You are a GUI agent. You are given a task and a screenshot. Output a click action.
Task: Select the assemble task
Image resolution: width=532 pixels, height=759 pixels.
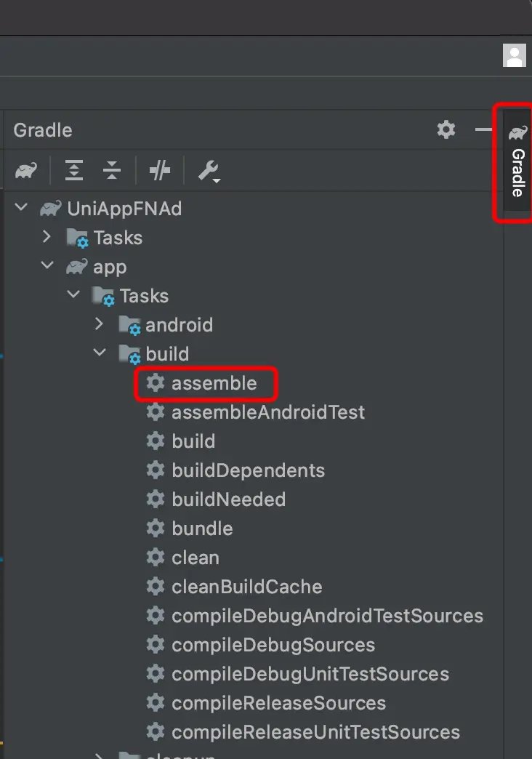[214, 383]
